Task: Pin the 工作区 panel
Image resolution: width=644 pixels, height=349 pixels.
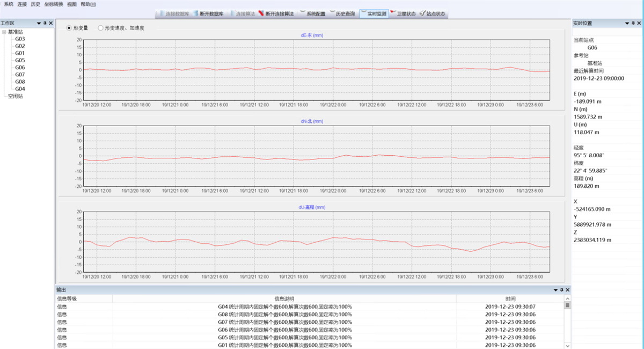Action: [45, 23]
